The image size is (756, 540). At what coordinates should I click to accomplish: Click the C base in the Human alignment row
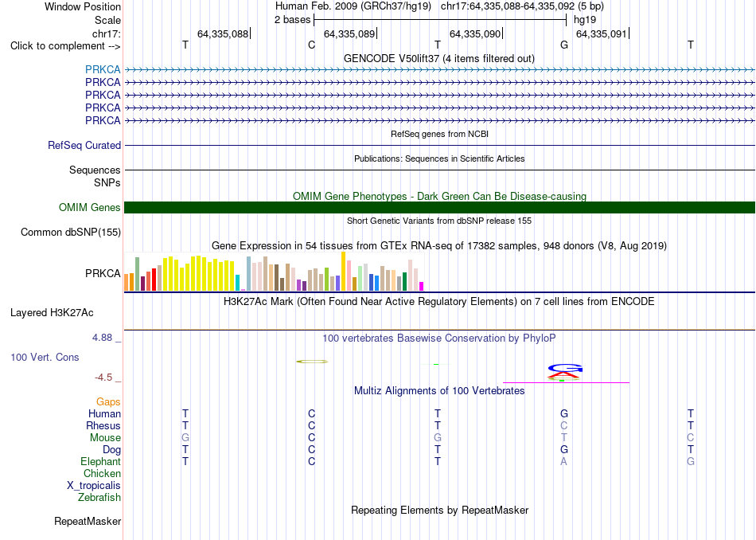(311, 413)
